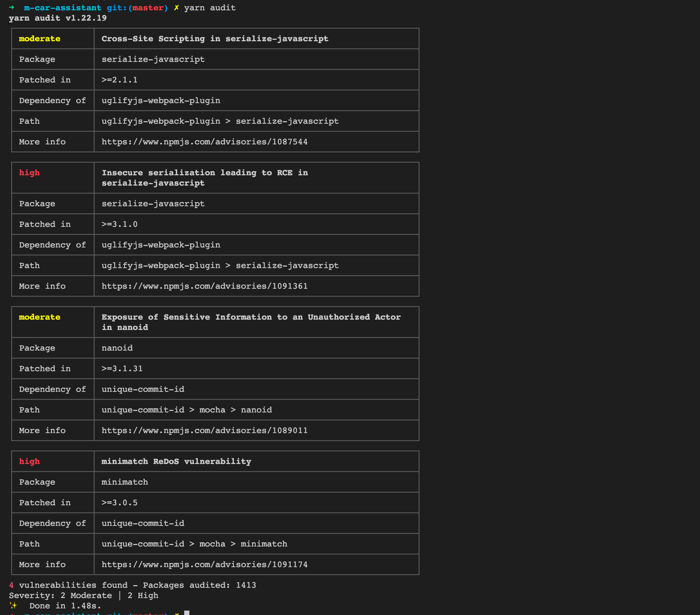Click the Cross-Site Scripting vulnerability title
This screenshot has width=700, height=615.
[215, 39]
